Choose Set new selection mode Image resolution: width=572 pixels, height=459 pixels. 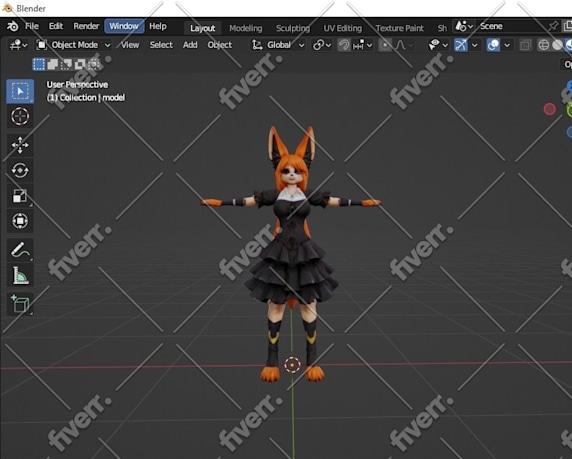click(x=39, y=64)
